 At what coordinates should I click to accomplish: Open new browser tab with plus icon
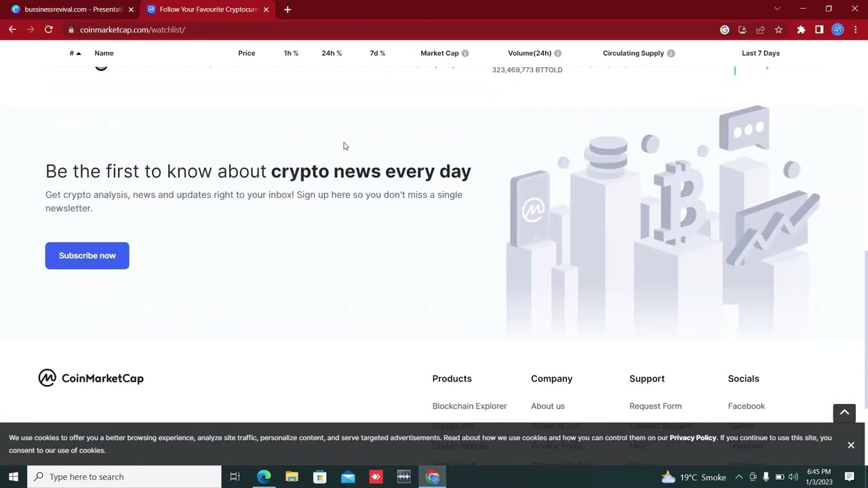coord(288,9)
